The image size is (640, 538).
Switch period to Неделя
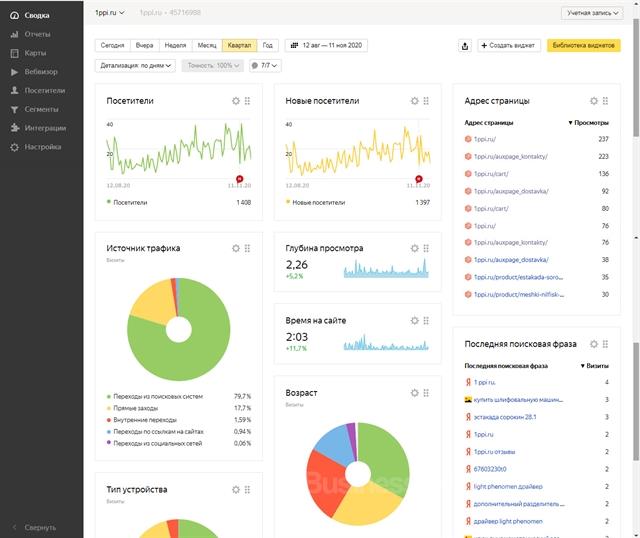[175, 46]
